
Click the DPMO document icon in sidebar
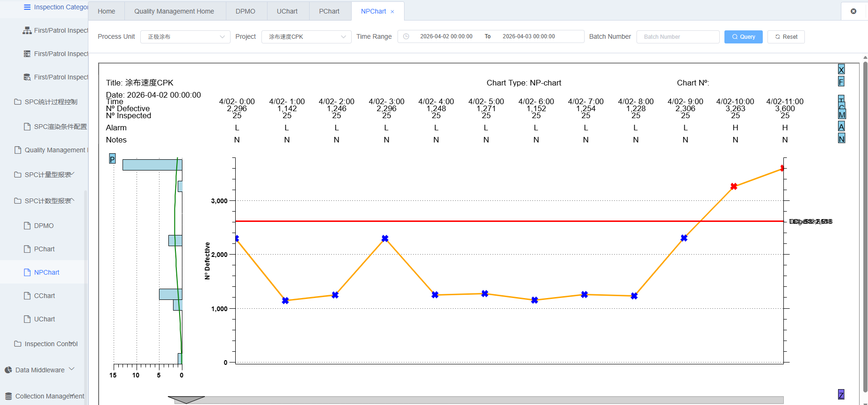(x=27, y=226)
